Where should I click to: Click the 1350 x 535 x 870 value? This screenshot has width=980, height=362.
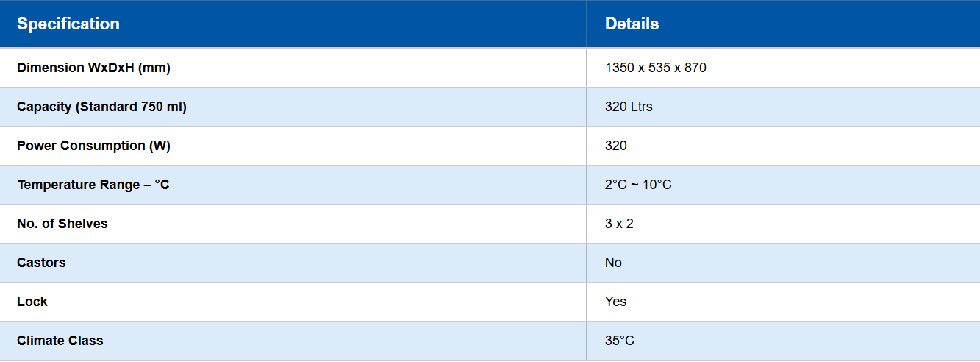coord(655,68)
